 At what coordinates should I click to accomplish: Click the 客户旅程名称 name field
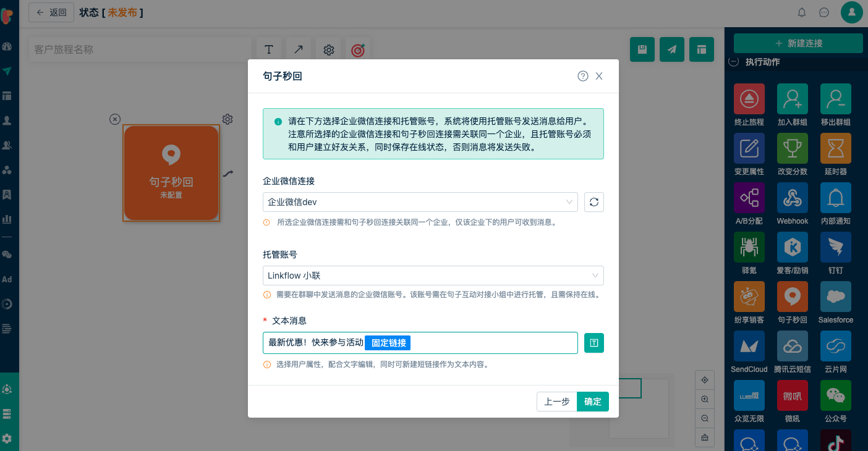point(140,49)
